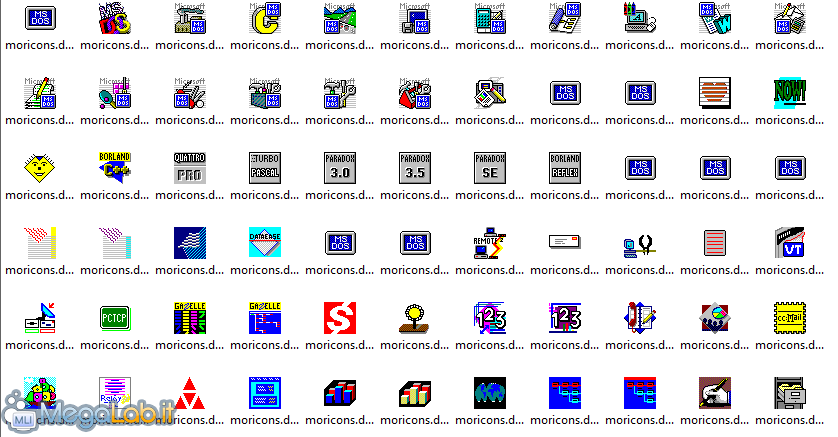
Task: Click the Borland C++ icon
Action: pos(115,168)
